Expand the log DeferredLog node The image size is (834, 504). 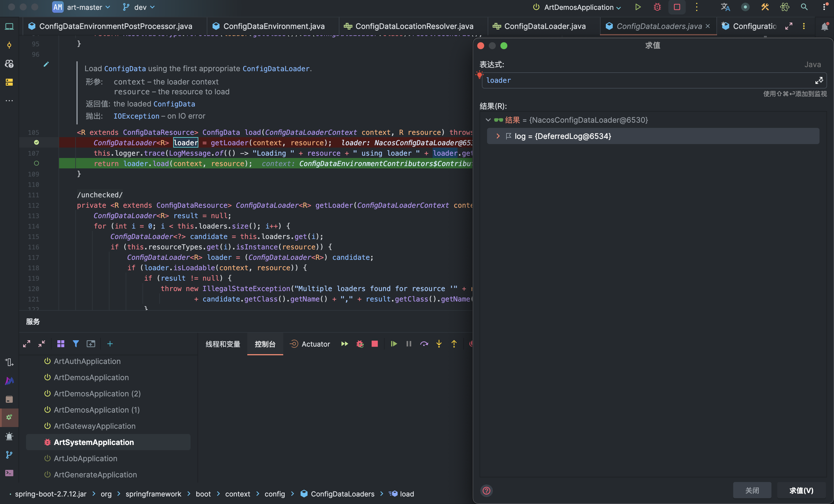click(x=498, y=136)
